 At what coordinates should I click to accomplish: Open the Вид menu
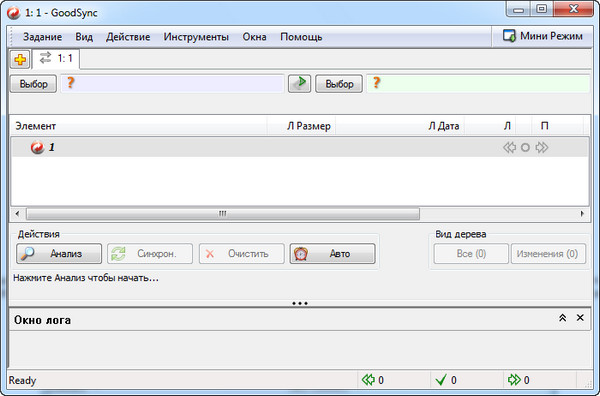(84, 37)
